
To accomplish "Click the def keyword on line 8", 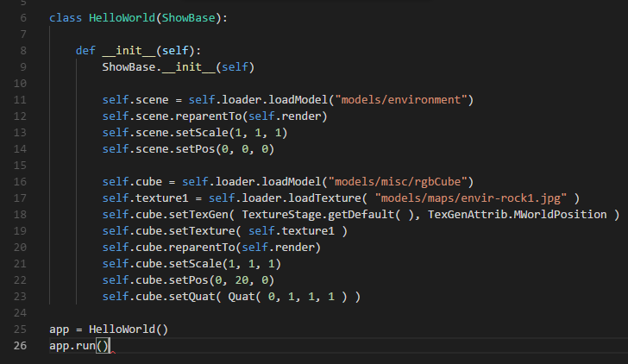I will [85, 50].
